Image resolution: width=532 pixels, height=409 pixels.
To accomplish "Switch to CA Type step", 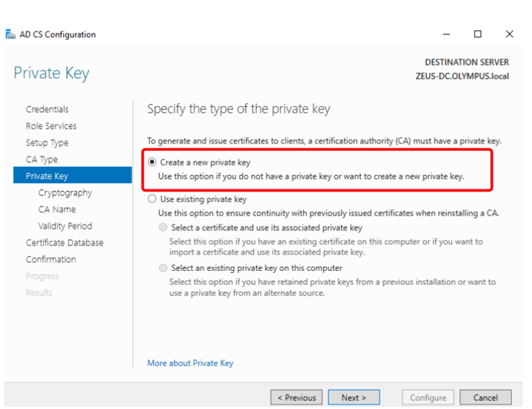I will (41, 159).
